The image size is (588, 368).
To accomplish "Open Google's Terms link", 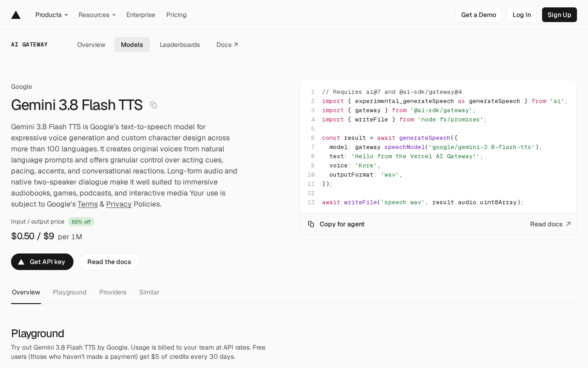I will point(88,204).
